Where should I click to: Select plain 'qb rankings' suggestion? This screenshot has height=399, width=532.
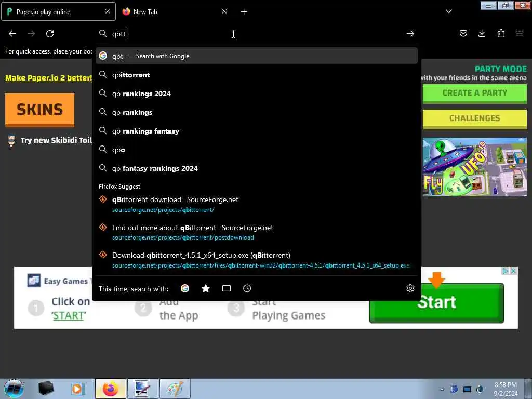tap(257, 112)
